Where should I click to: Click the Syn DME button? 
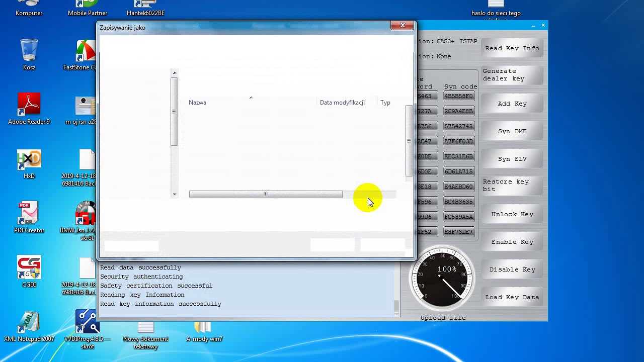[512, 131]
